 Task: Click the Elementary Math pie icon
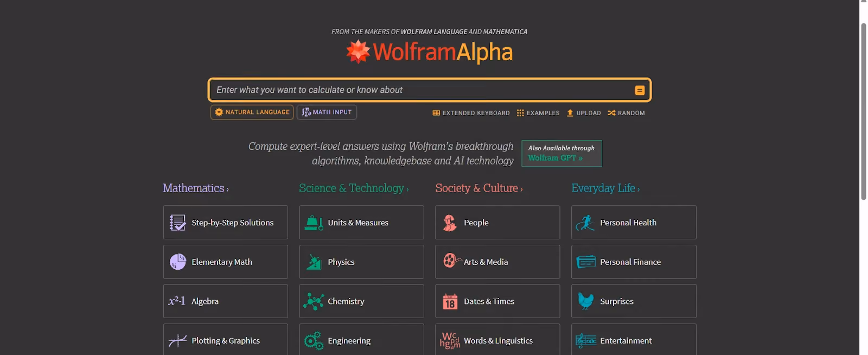click(x=177, y=262)
